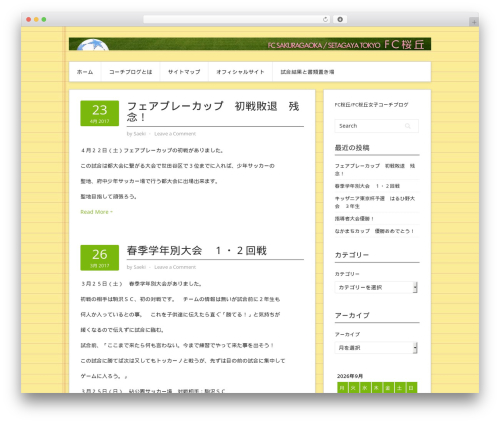Open fifth recent post about カップ in sidebar
Viewport: 500px width, 423px height.
pos(374,231)
